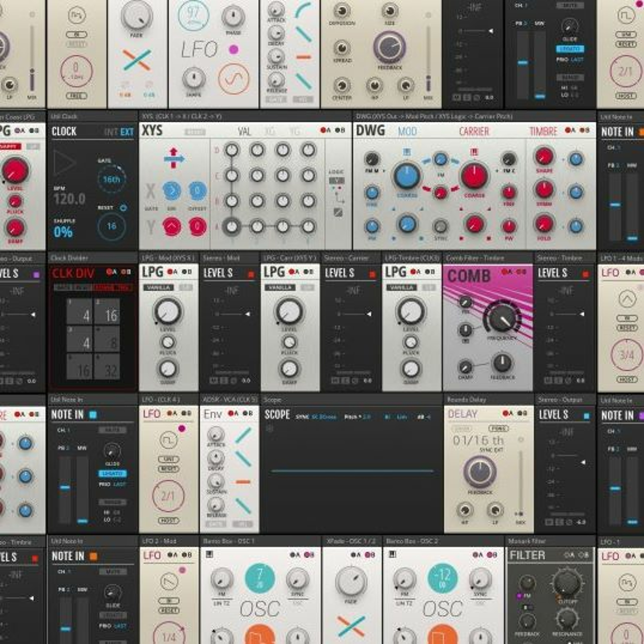Click the blue X direction button in XYS
The image size is (644, 644).
(x=172, y=191)
